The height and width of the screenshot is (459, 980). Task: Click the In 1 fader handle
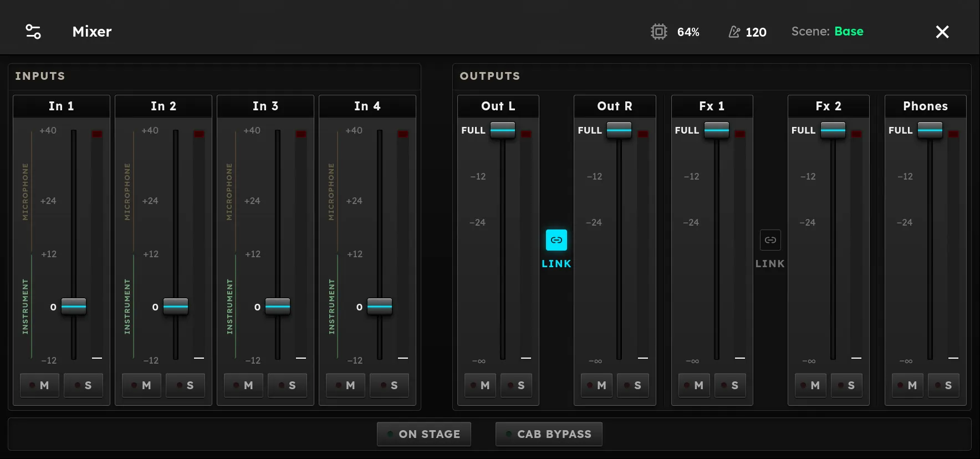pyautogui.click(x=74, y=306)
